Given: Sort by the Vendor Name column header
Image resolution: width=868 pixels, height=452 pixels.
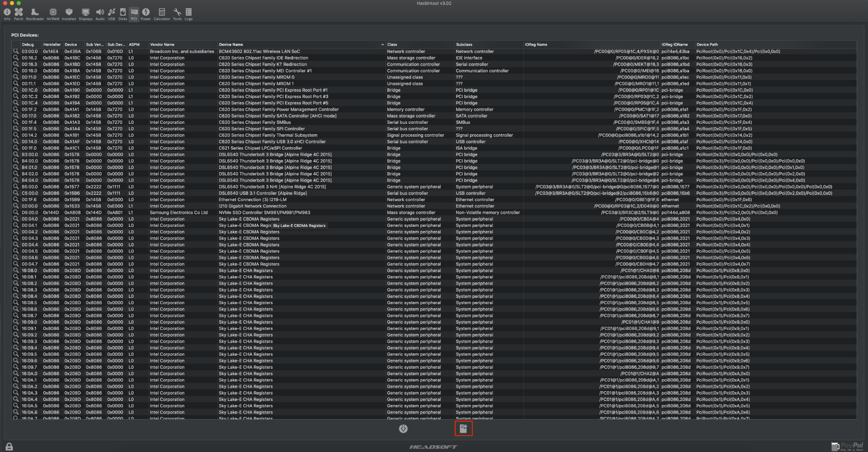Looking at the screenshot, I should pyautogui.click(x=183, y=45).
